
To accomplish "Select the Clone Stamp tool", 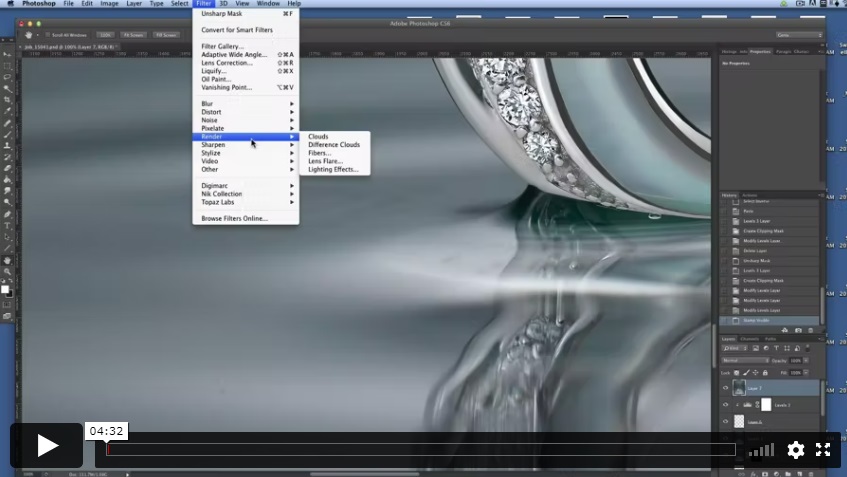I will (x=7, y=146).
